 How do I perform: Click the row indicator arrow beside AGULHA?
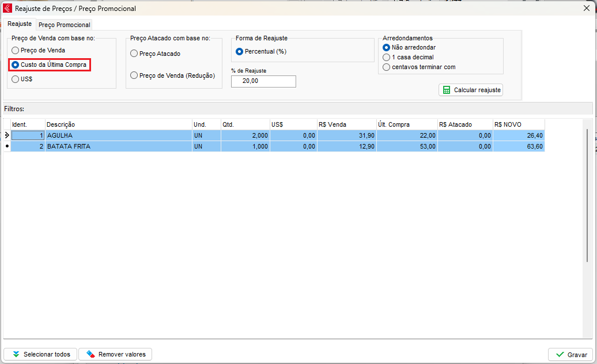click(7, 135)
